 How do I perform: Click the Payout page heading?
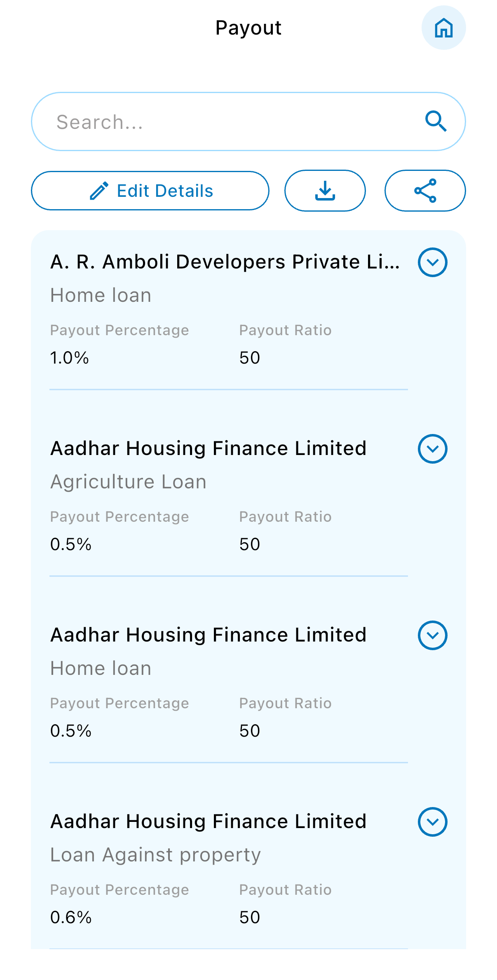click(248, 28)
